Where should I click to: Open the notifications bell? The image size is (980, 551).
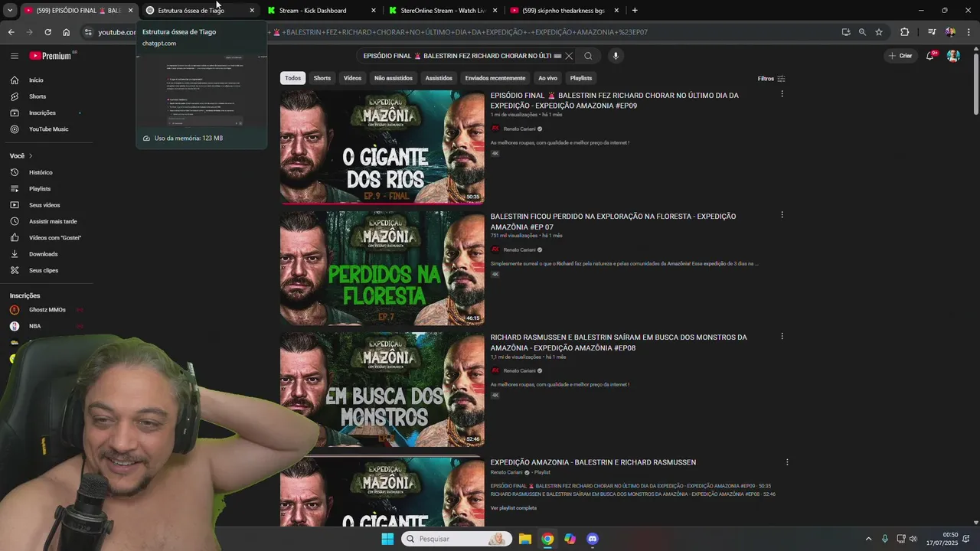(x=930, y=56)
